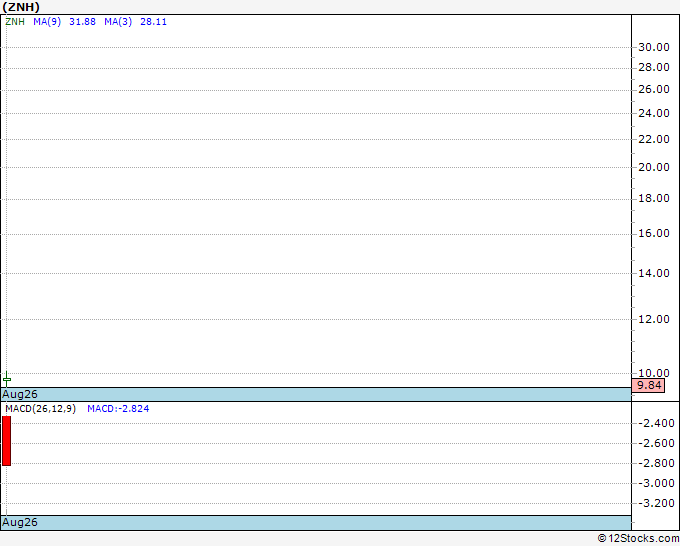Click the green ZNH price candlestick
The width and height of the screenshot is (680, 546).
click(x=7, y=379)
